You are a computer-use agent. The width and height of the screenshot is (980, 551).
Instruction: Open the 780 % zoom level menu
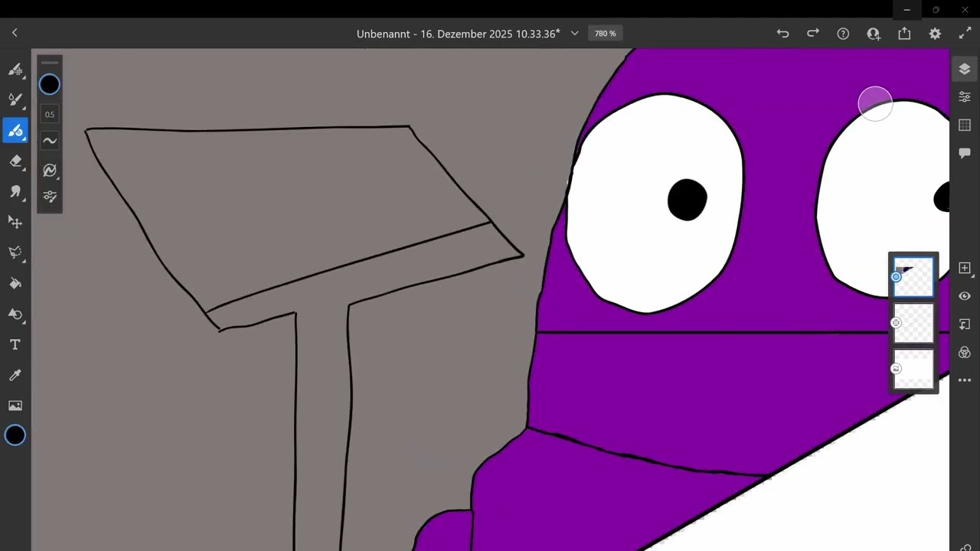[x=605, y=34]
